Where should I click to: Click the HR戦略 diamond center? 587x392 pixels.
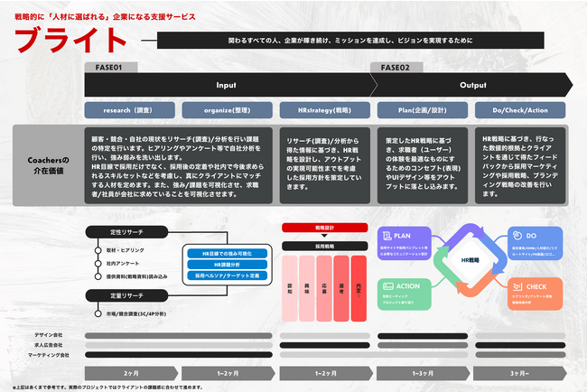471,260
